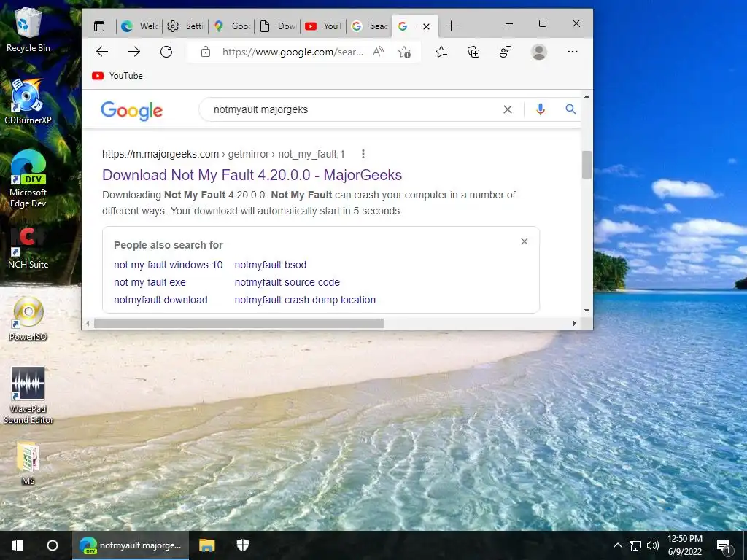This screenshot has width=747, height=560.
Task: Open the taskbar clock and date
Action: (684, 545)
